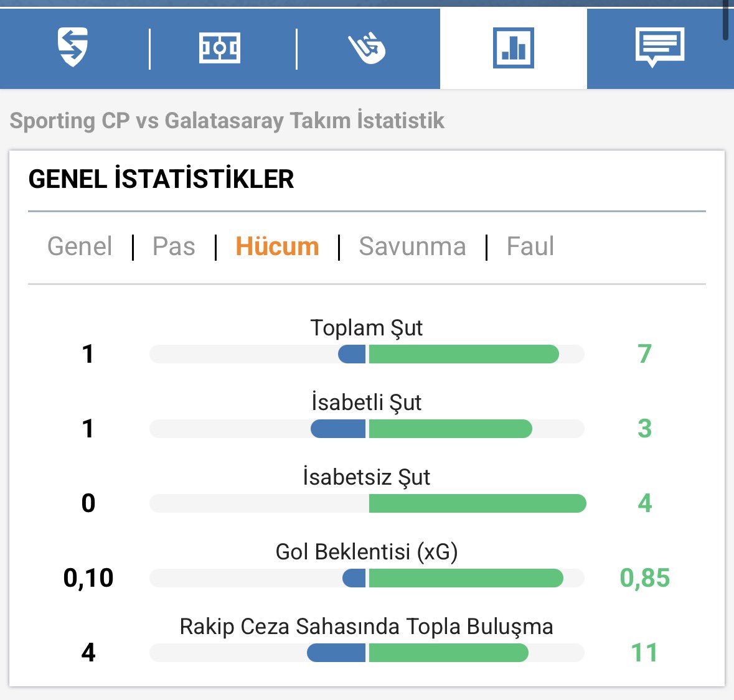This screenshot has height=700, width=734.
Task: Select the Hücum tab
Action: (x=277, y=246)
